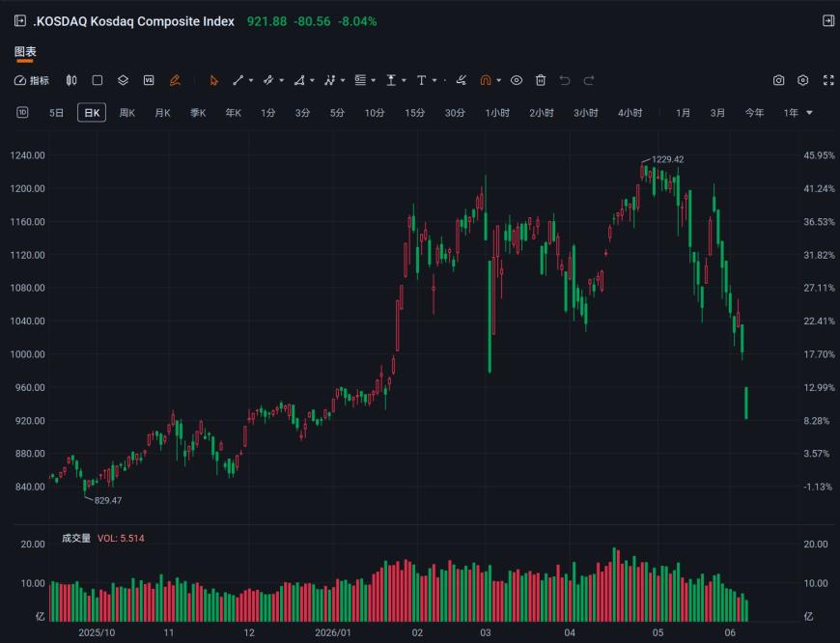Choose the 2小时 interval

[x=542, y=113]
